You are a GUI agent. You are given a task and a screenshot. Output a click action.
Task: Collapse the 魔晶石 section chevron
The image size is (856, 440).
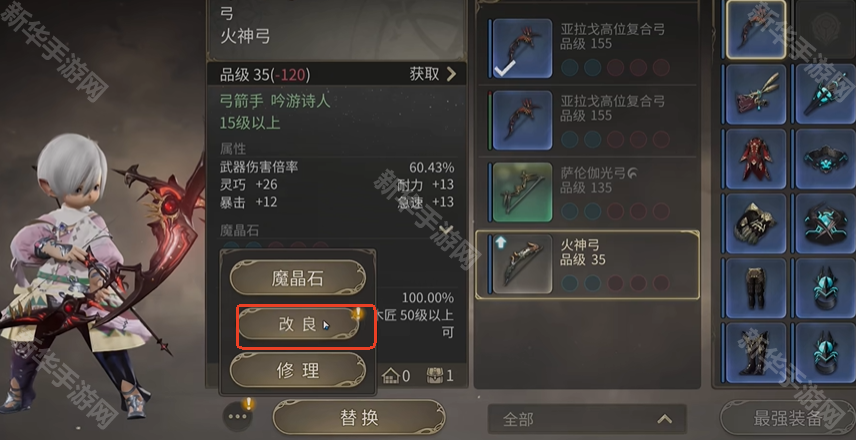(448, 230)
